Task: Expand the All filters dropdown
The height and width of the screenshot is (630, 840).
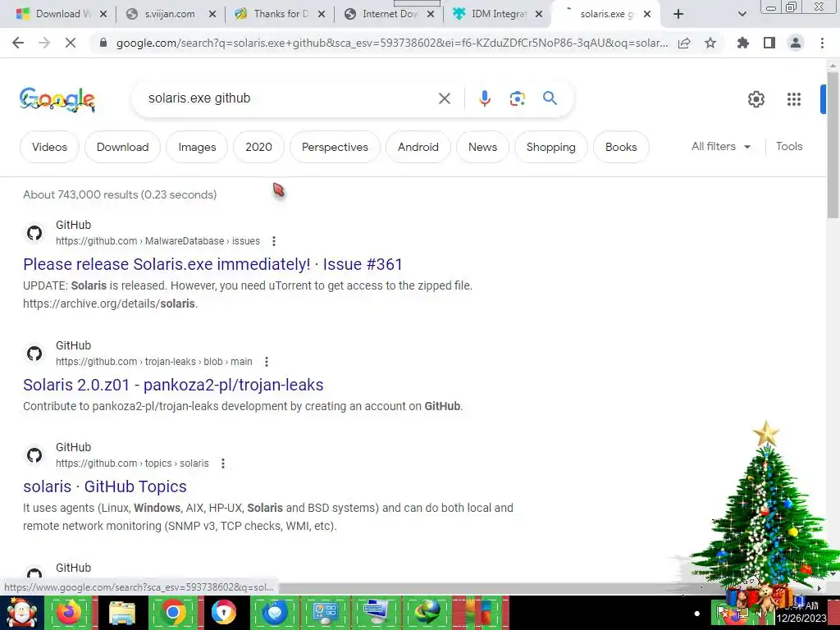Action: [x=720, y=146]
